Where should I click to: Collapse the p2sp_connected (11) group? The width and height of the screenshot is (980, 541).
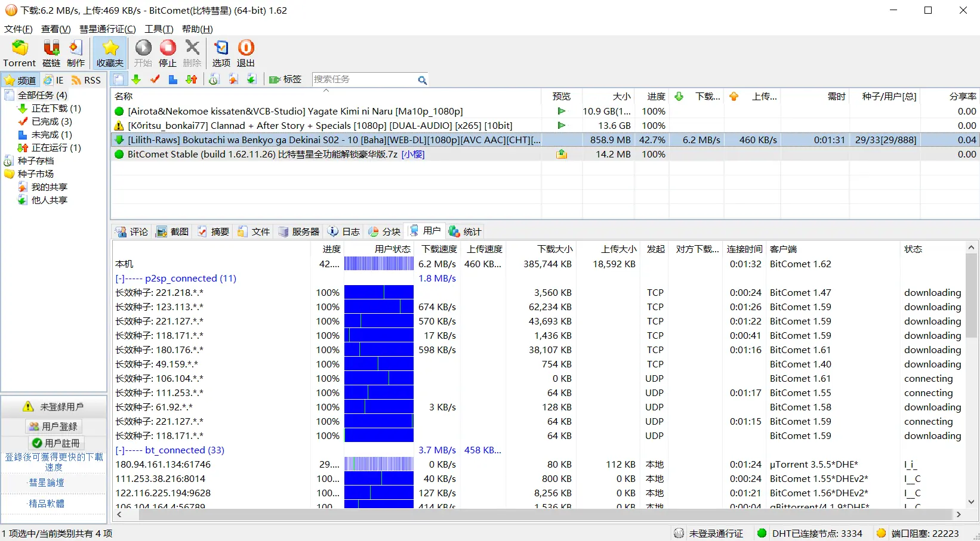pos(120,279)
